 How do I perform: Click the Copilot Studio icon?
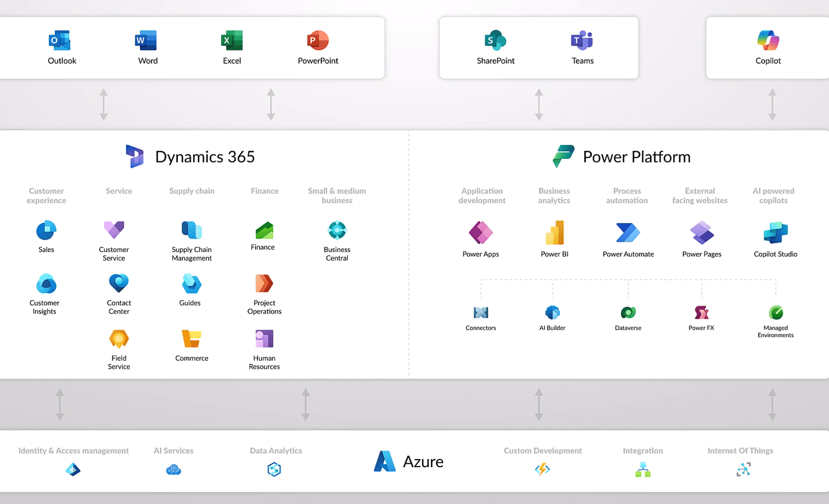tap(775, 233)
